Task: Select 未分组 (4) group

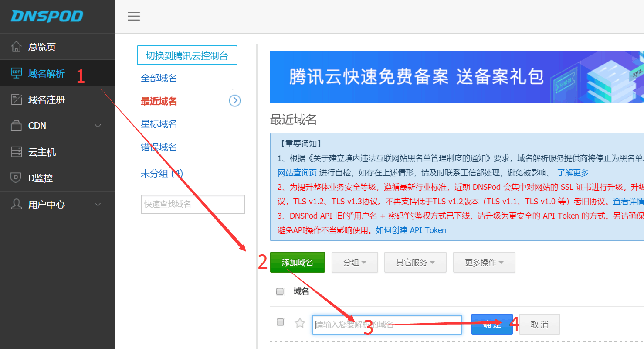Action: (162, 173)
